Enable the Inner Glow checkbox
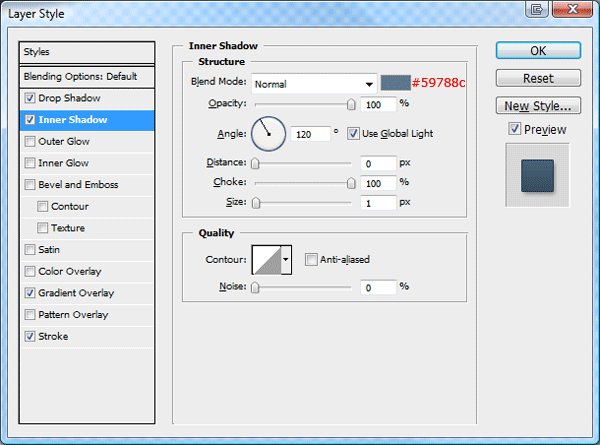Viewport: 600px width, 445px height. [30, 163]
